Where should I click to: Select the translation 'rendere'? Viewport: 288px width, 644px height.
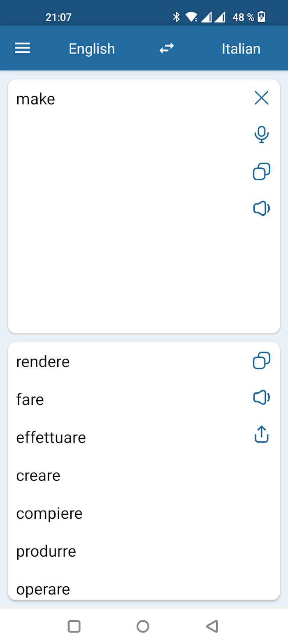click(x=43, y=362)
